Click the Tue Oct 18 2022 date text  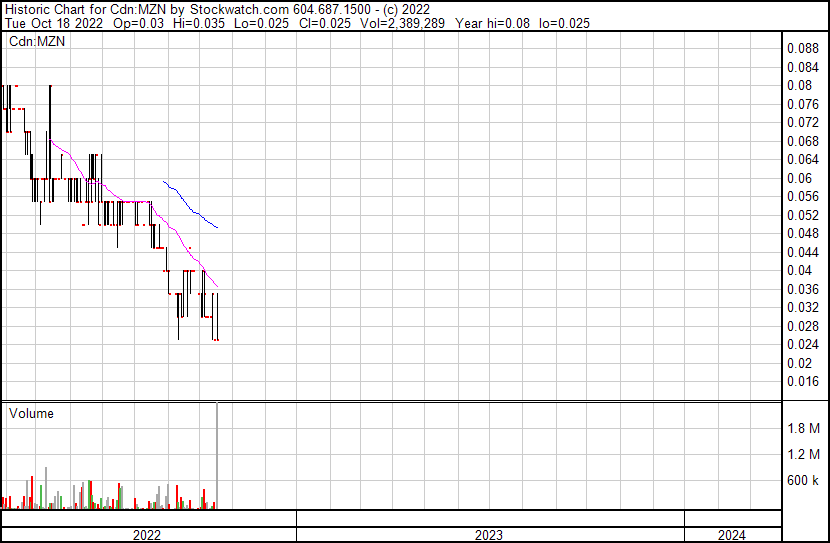click(51, 23)
